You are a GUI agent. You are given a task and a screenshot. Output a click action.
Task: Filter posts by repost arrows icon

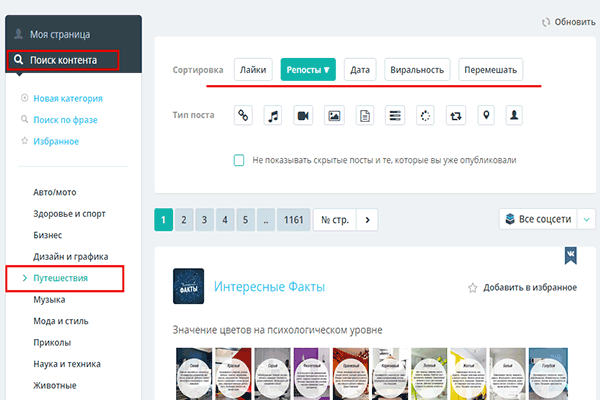click(456, 115)
